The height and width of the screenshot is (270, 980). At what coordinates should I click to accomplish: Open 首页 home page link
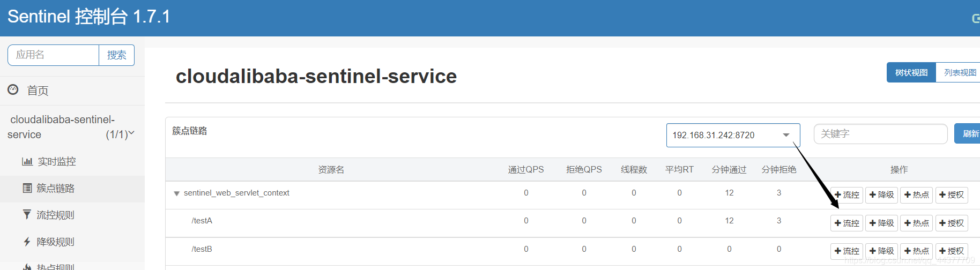(38, 91)
